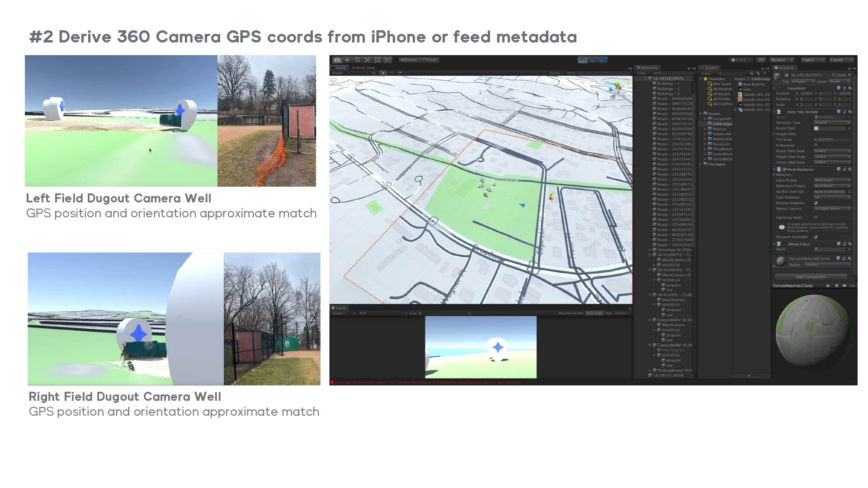Select the Rect transform tool
This screenshot has width=868, height=488.
pos(377,60)
